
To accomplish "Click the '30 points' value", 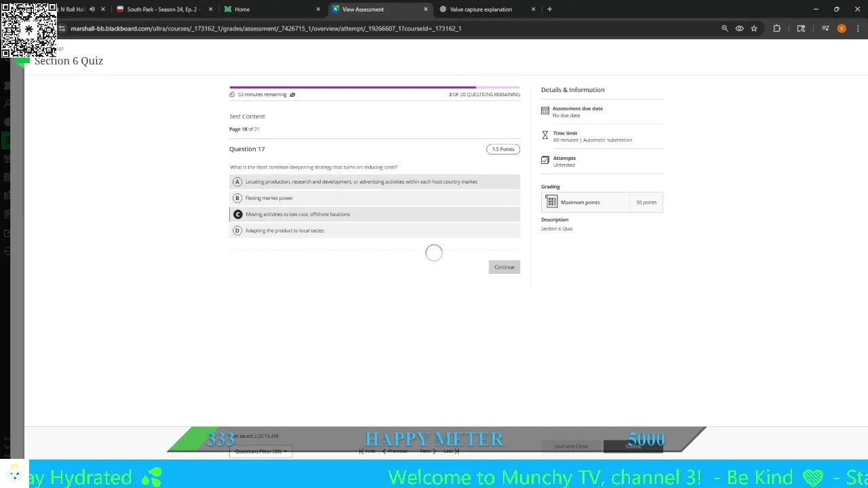I will click(x=646, y=202).
